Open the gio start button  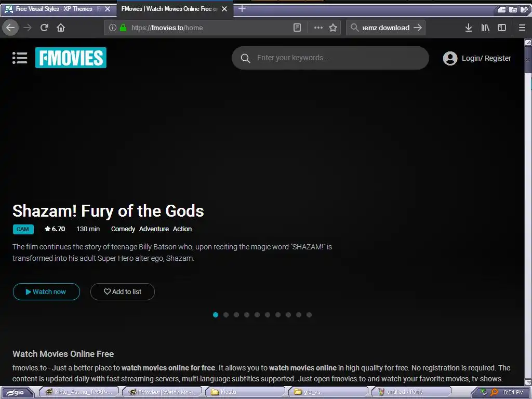click(x=17, y=392)
